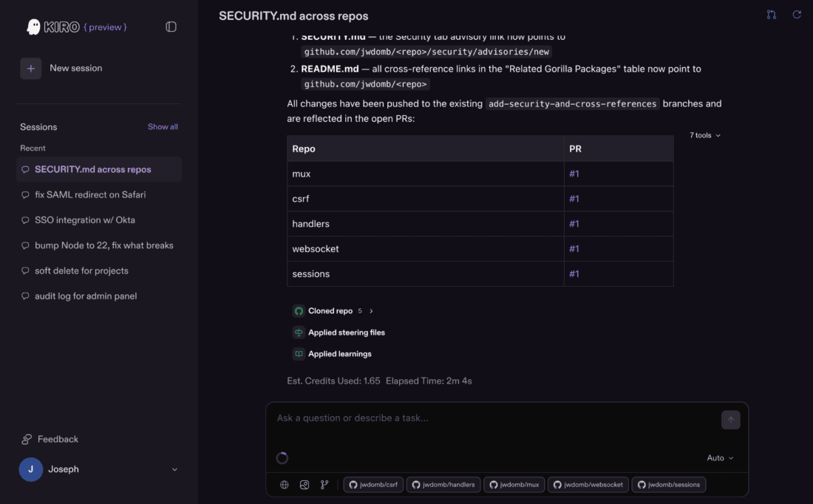Click the globe icon below the input
The height and width of the screenshot is (504, 813).
point(284,485)
